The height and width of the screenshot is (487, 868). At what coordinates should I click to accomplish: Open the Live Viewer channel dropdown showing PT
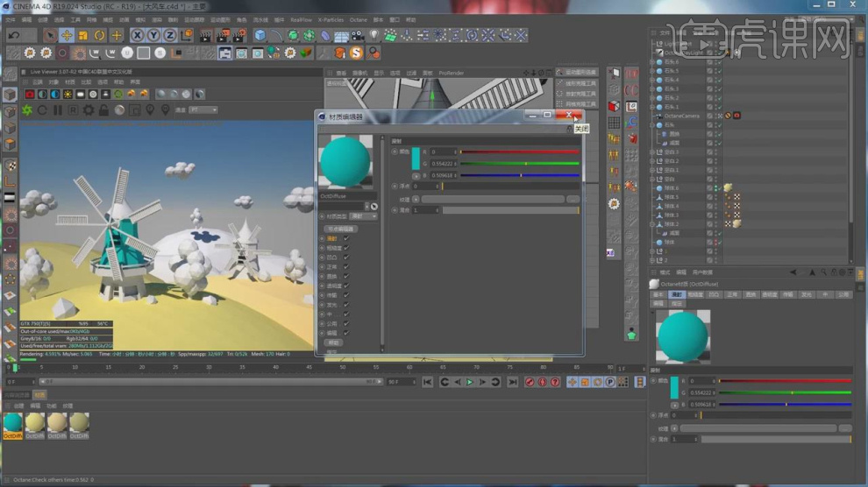(x=203, y=110)
